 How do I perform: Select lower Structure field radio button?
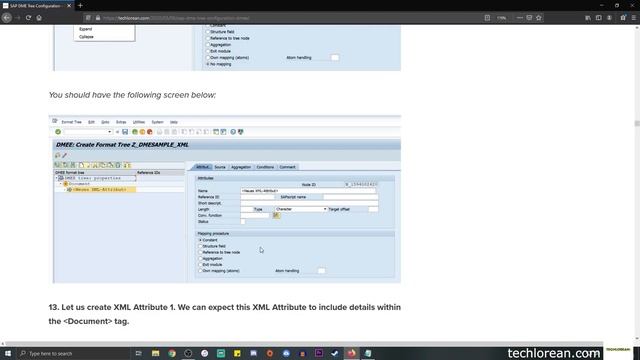point(200,246)
